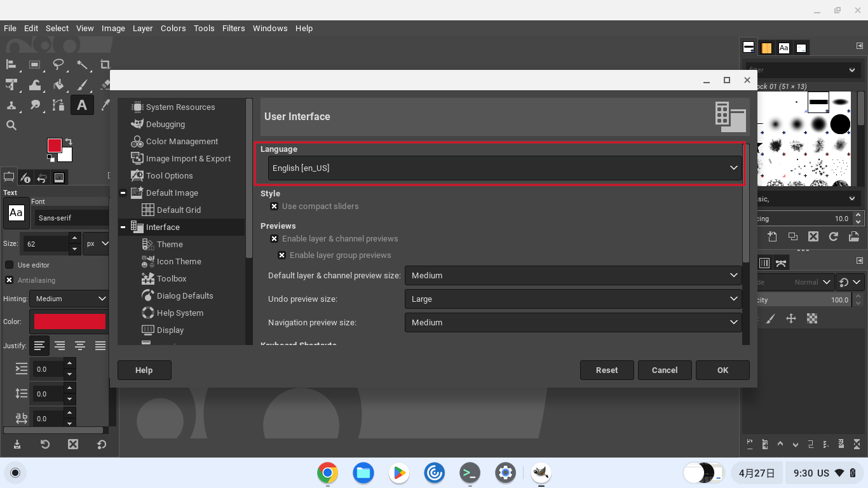Open the Undo preview size dropdown
This screenshot has height=488, width=868.
click(x=573, y=299)
